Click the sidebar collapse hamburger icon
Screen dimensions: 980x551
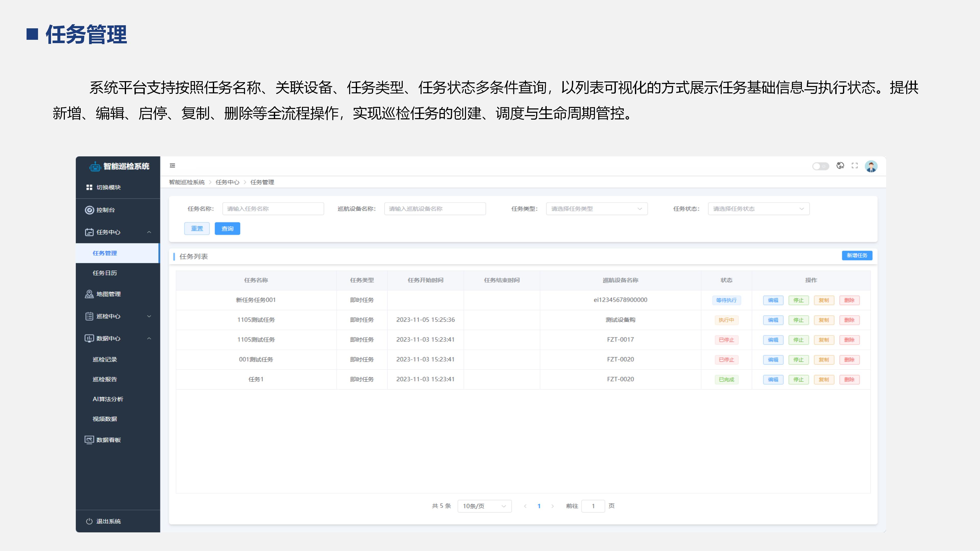point(172,165)
